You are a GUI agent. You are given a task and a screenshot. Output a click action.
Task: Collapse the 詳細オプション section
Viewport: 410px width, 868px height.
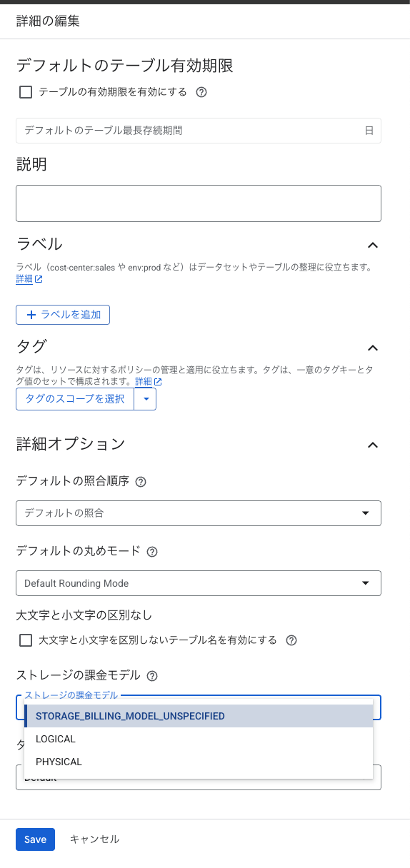372,445
